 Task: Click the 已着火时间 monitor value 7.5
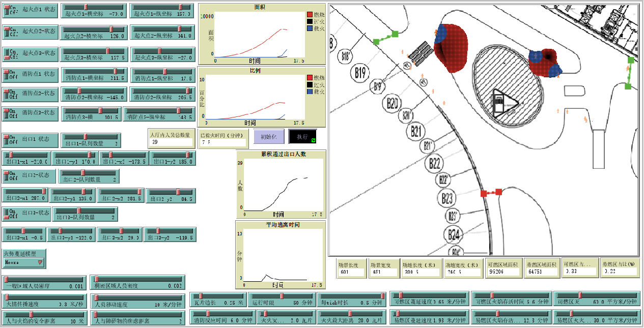click(223, 142)
